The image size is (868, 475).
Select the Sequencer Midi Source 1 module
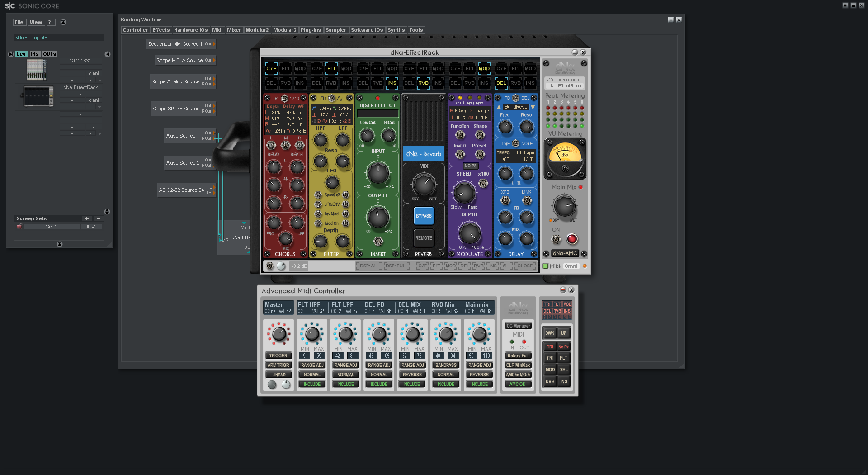pyautogui.click(x=180, y=44)
